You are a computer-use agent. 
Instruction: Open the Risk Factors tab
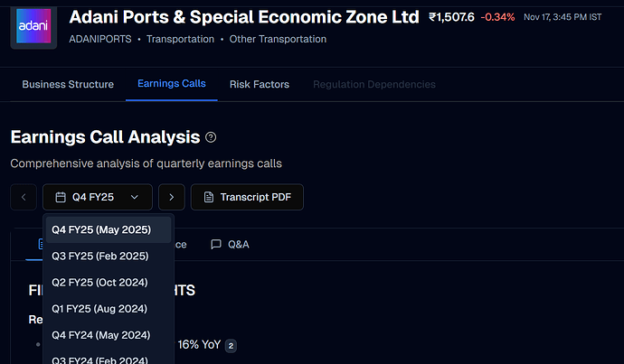click(x=259, y=84)
